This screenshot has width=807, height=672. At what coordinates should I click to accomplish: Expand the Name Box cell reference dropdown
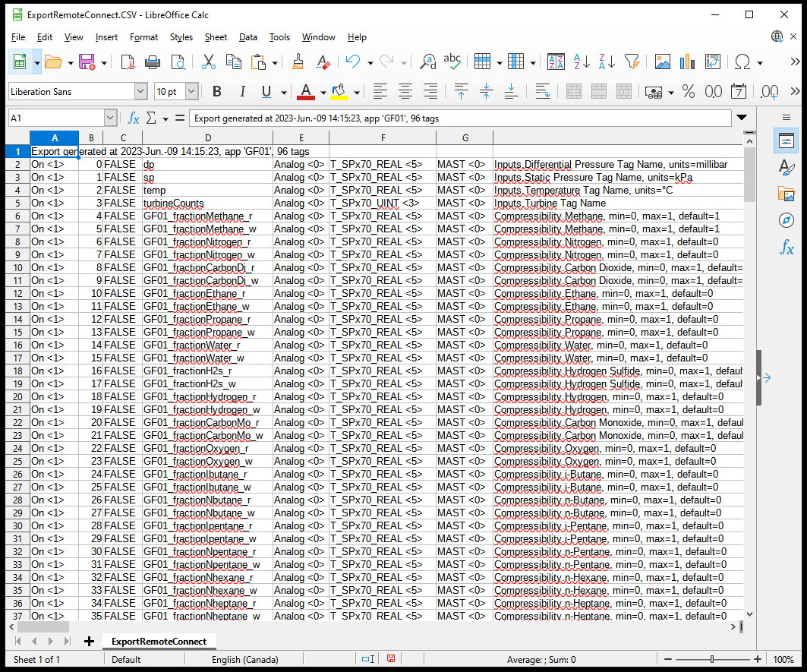[111, 118]
